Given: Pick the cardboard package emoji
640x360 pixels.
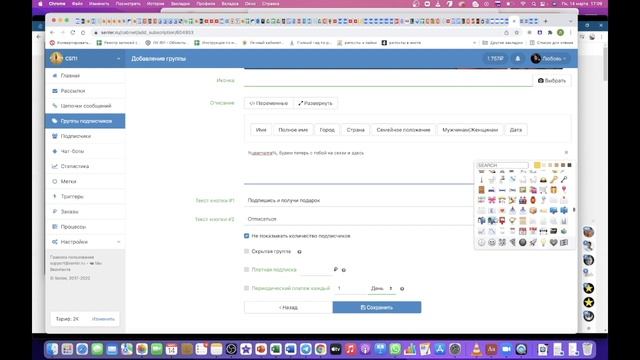Looking at the screenshot, I should [533, 210].
